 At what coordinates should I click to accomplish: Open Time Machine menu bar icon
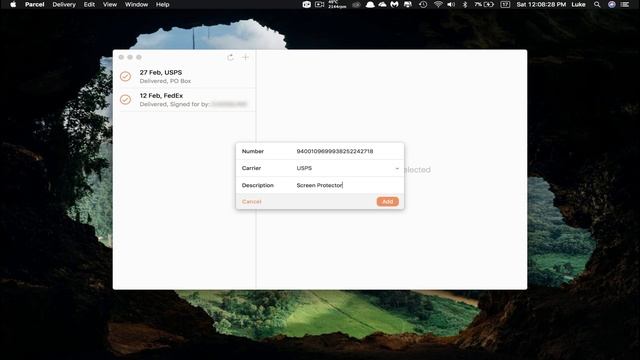[x=423, y=4]
